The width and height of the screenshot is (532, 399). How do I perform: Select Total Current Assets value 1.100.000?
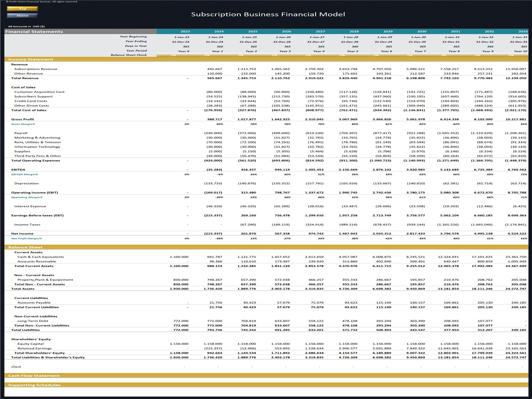coord(179,266)
